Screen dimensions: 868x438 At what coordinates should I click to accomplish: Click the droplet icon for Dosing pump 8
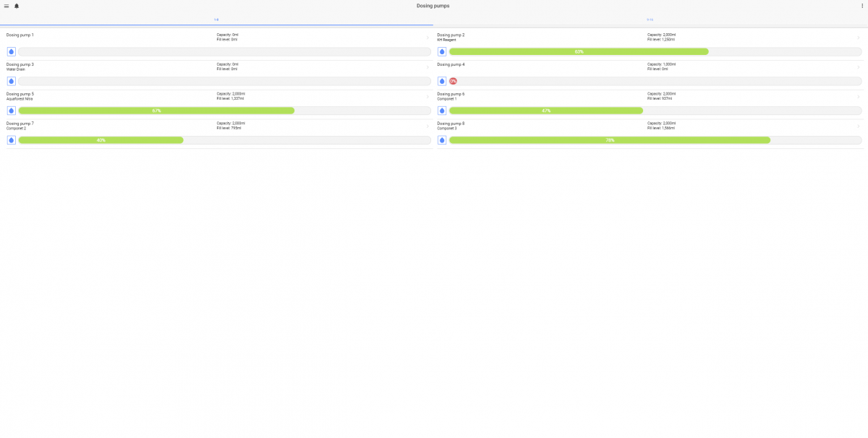(442, 140)
